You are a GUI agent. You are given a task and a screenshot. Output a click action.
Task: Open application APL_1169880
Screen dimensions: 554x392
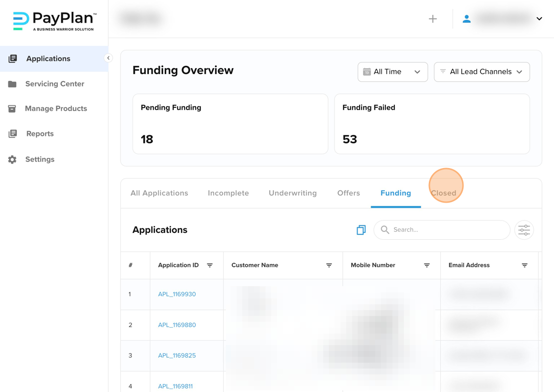[x=177, y=325]
